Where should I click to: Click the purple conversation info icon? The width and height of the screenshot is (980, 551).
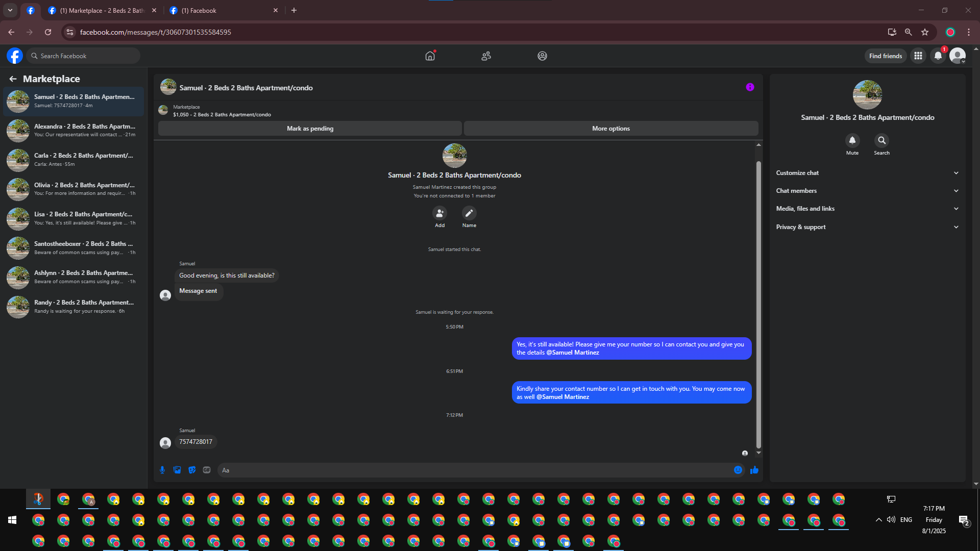pyautogui.click(x=750, y=87)
